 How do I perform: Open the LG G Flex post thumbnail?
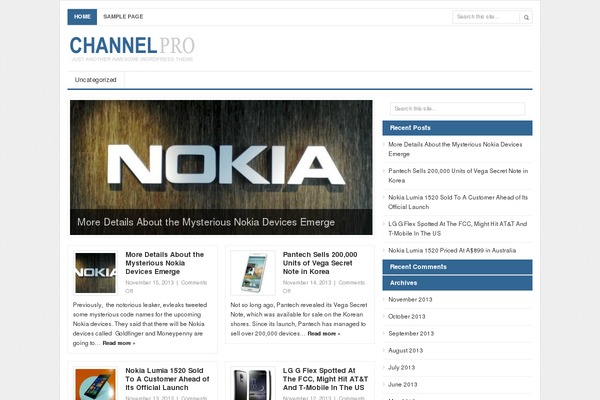pos(253,384)
